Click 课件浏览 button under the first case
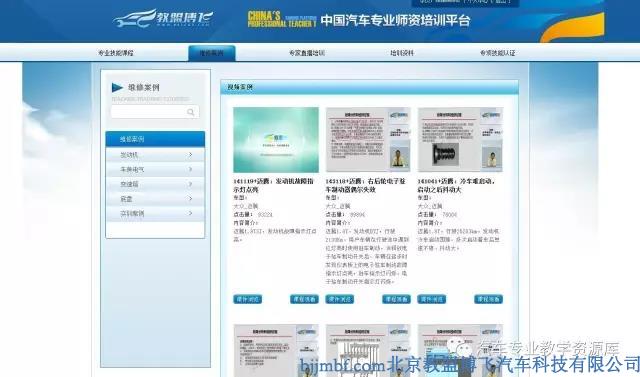 click(247, 299)
